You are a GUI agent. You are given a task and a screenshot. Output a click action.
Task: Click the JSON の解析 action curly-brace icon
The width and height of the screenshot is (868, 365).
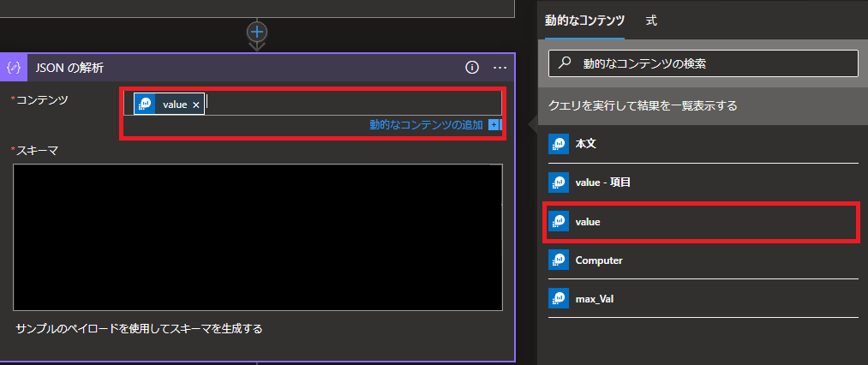coord(14,68)
